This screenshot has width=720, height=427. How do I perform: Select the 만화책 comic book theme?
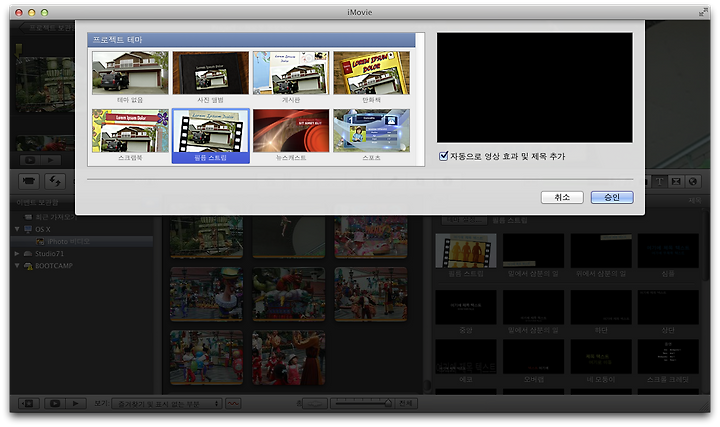pyautogui.click(x=371, y=73)
